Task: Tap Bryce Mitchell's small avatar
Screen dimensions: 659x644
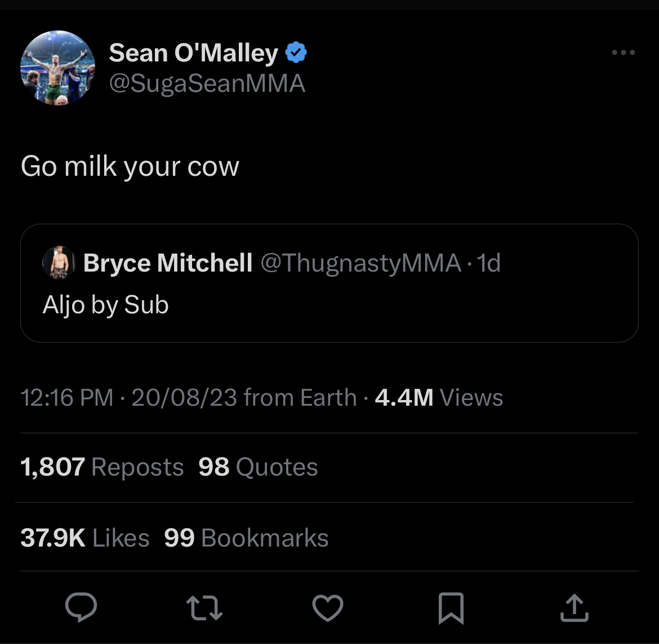Action: pyautogui.click(x=59, y=263)
